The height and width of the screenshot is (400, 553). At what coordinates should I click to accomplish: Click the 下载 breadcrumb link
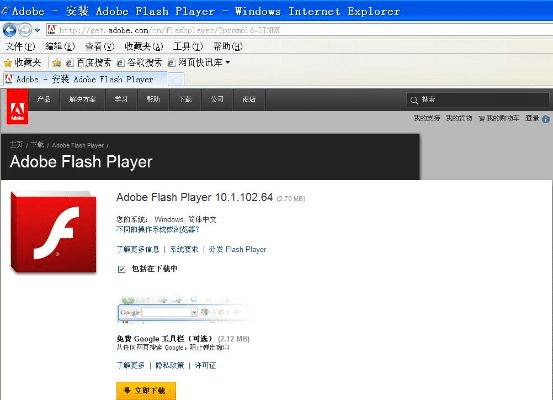37,145
